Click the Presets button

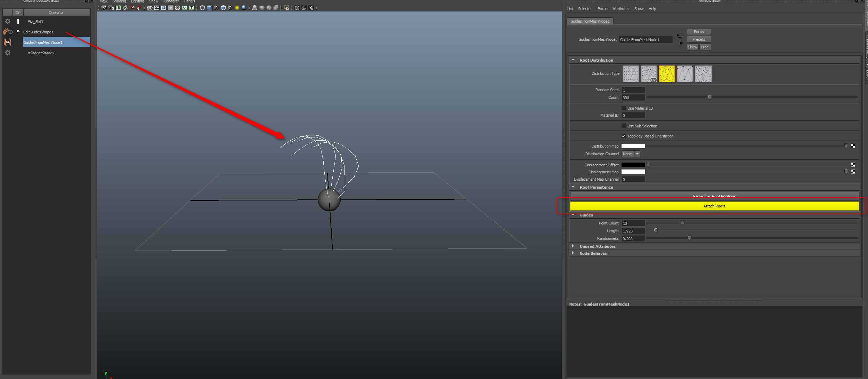tap(698, 39)
